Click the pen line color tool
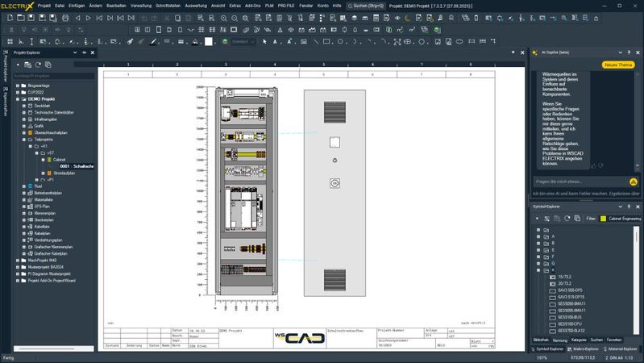The image size is (644, 363). point(153,41)
